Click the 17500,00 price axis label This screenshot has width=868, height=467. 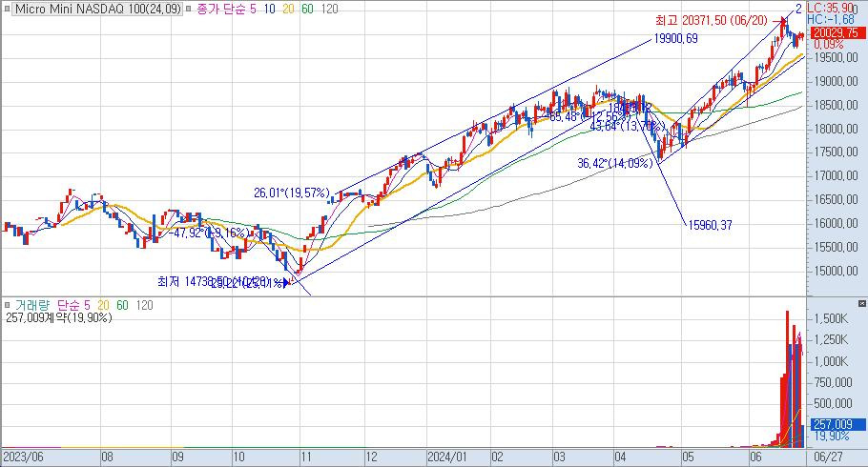[837, 152]
